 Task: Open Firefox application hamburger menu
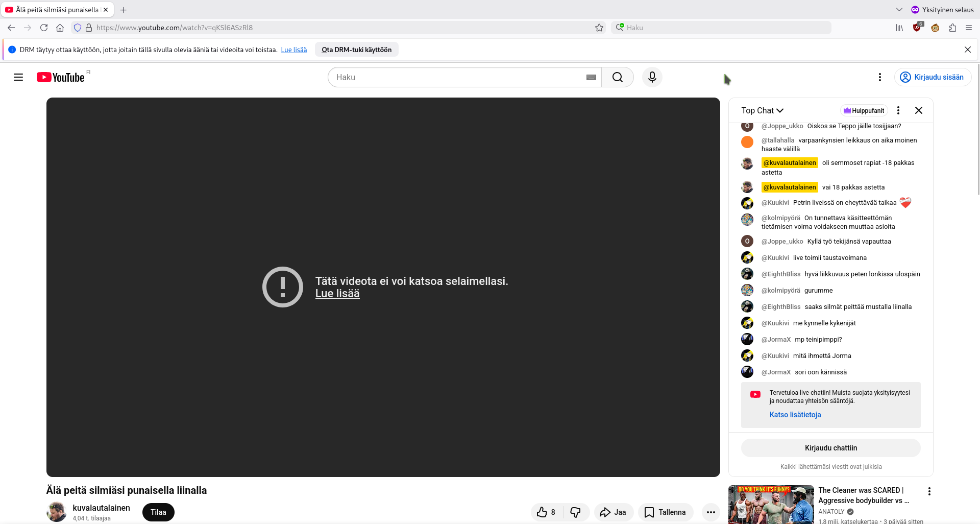(968, 28)
